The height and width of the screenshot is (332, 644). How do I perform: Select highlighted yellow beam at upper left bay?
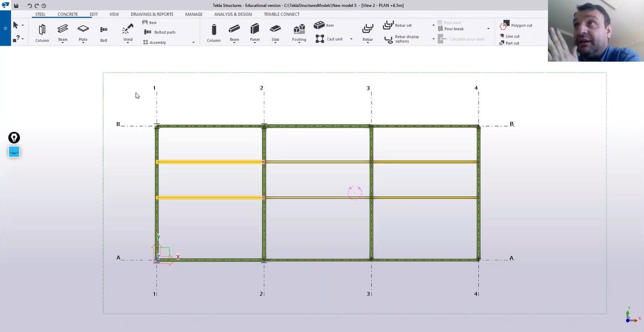click(210, 162)
